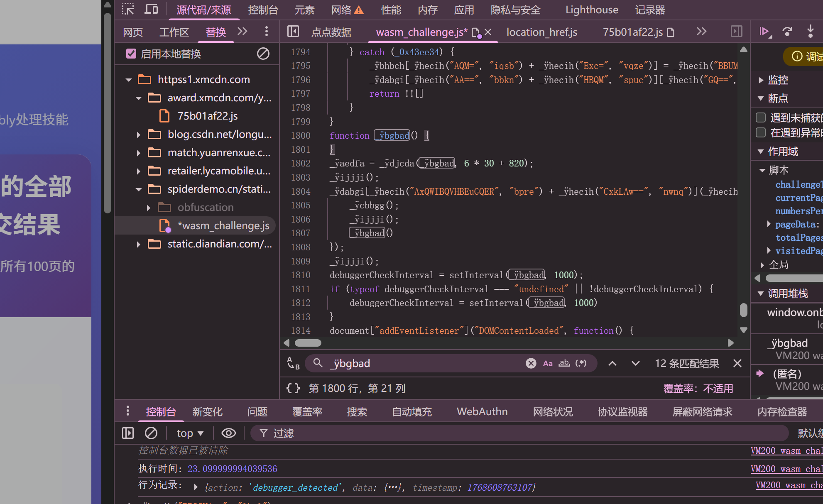Viewport: 823px width, 504px height.
Task: Resume script execution button
Action: (x=764, y=32)
